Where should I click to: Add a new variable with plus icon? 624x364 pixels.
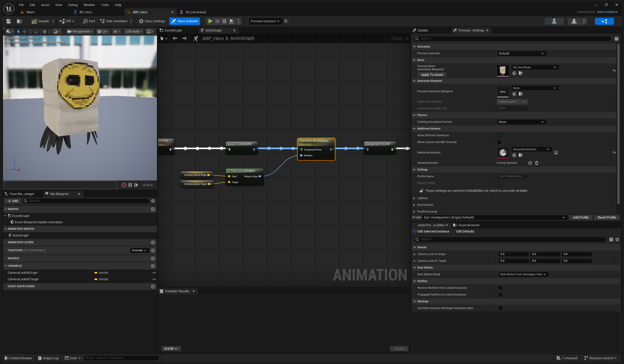coord(153,266)
